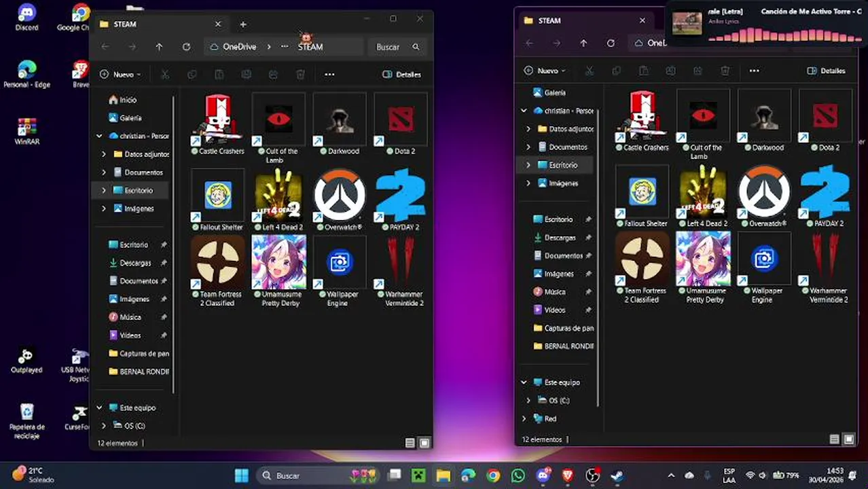Select Dota 2 shortcut in left window
The height and width of the screenshot is (489, 868).
click(x=401, y=124)
